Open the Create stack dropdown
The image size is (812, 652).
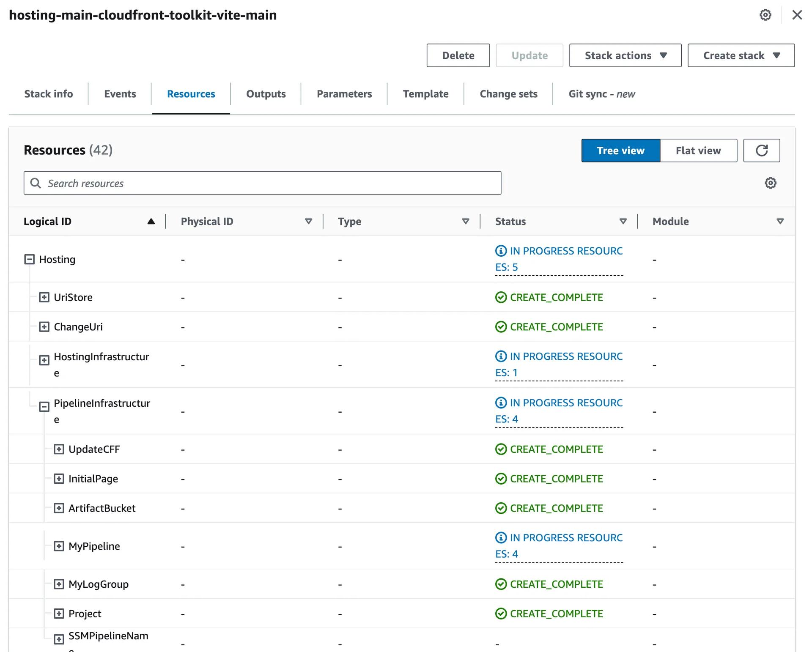[x=741, y=55]
